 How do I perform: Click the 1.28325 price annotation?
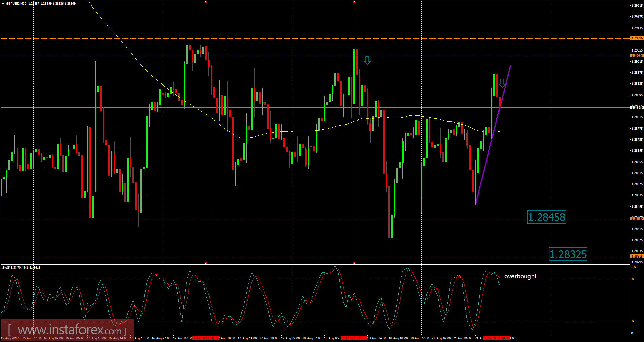click(568, 255)
